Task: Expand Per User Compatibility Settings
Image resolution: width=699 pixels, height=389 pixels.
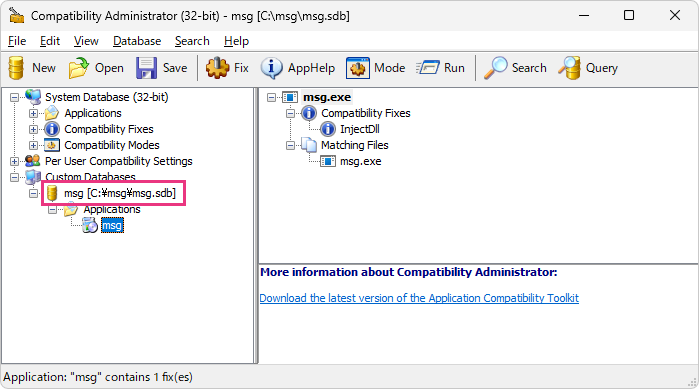Action: pos(15,161)
